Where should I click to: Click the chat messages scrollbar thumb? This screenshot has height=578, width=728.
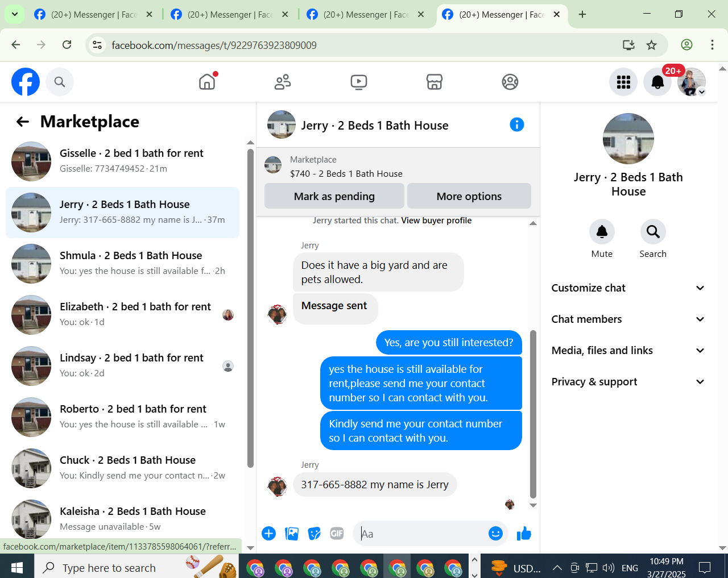coord(533,414)
